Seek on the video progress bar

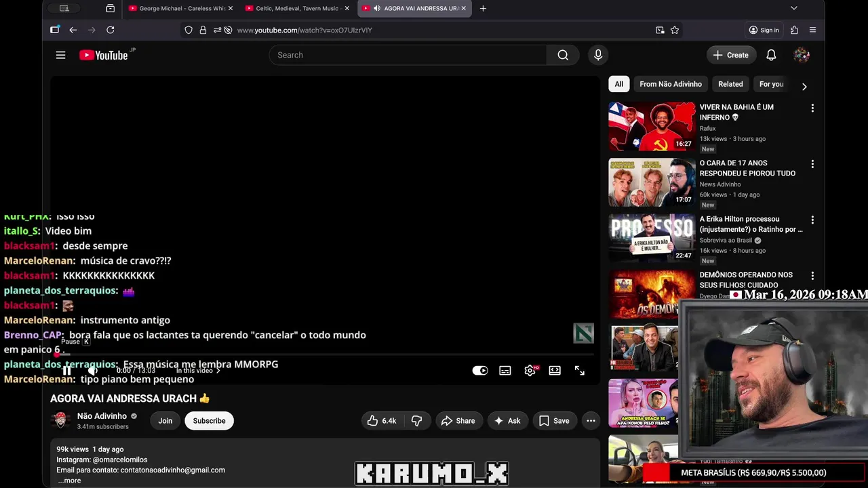click(325, 354)
